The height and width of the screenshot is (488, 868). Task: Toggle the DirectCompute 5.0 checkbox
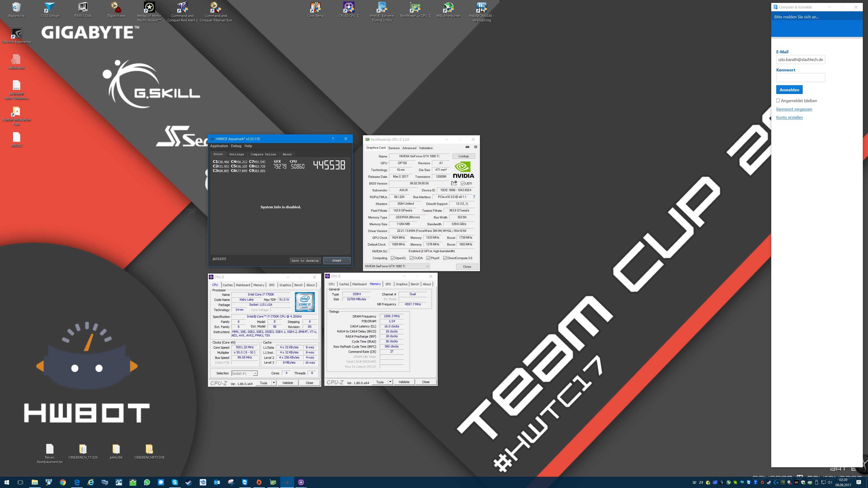[x=445, y=258]
